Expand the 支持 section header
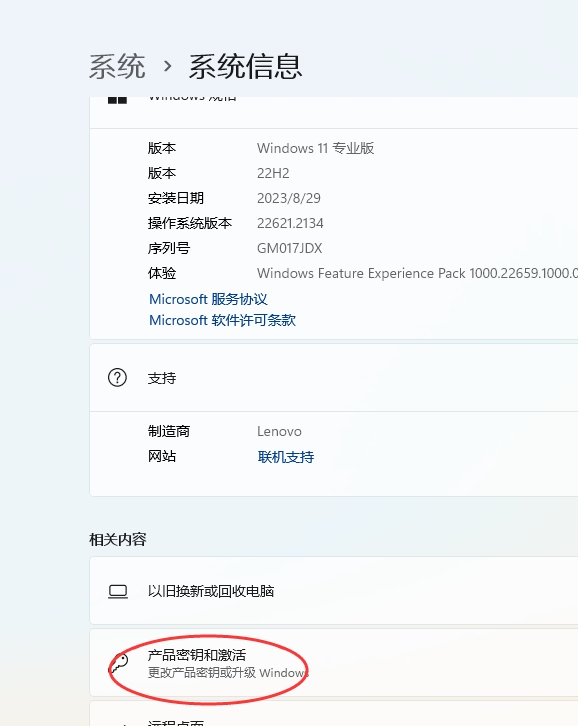578x726 pixels. click(x=333, y=378)
